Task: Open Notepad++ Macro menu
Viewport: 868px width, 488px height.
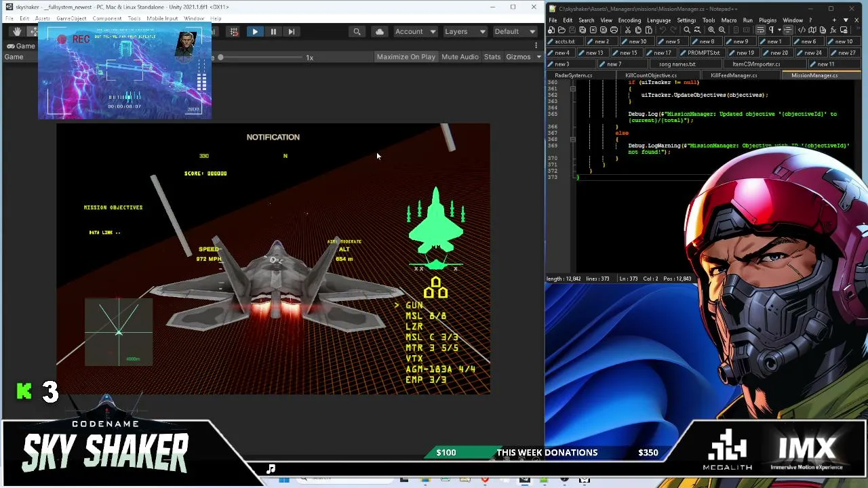Action: 729,20
